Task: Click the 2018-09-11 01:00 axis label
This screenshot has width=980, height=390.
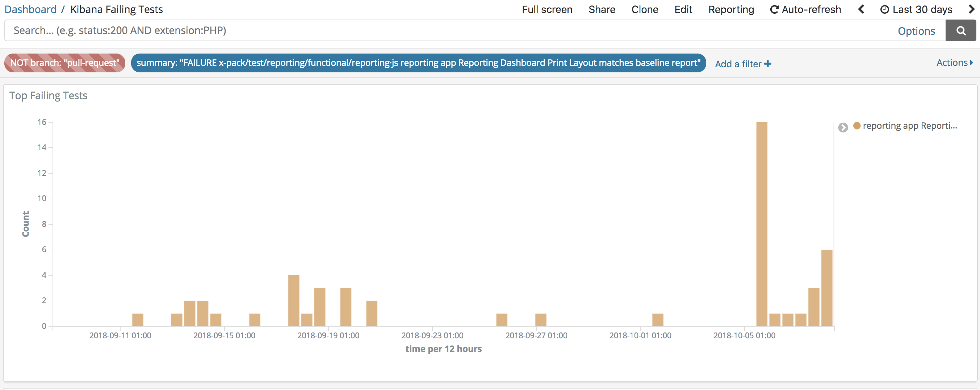Action: pyautogui.click(x=120, y=335)
